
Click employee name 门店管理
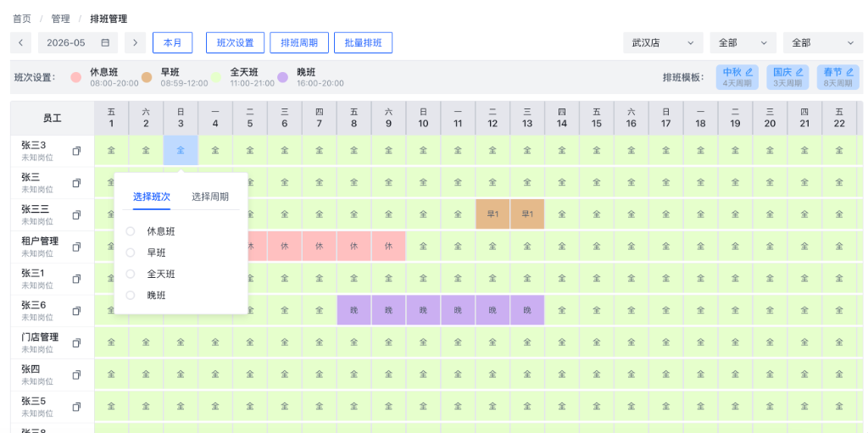point(40,337)
